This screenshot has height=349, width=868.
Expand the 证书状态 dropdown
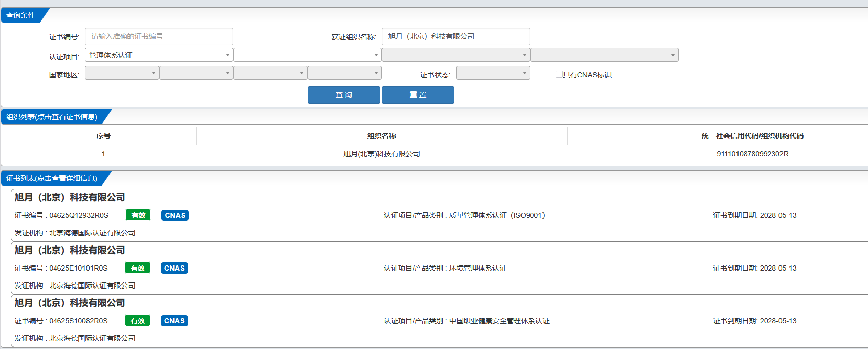pyautogui.click(x=492, y=73)
